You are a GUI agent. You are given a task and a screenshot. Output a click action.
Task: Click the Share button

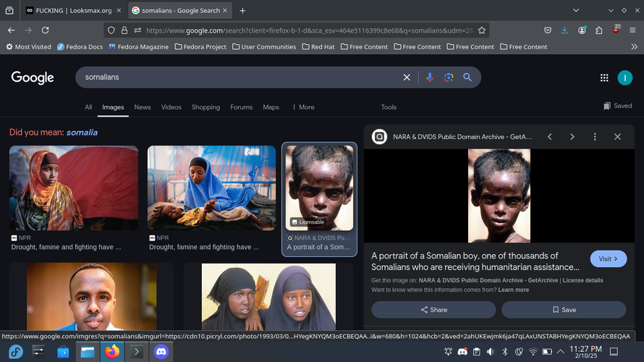point(433,310)
